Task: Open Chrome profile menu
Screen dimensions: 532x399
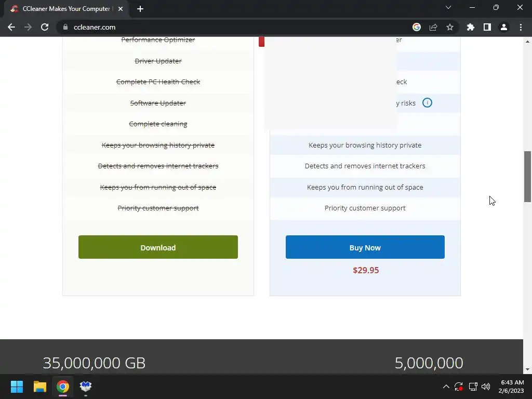Action: click(504, 27)
